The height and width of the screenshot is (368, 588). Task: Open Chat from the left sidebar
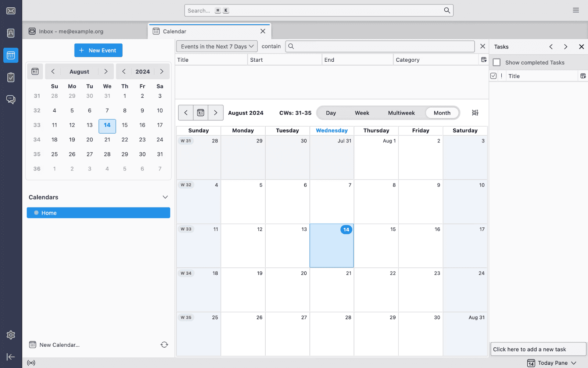coord(11,99)
